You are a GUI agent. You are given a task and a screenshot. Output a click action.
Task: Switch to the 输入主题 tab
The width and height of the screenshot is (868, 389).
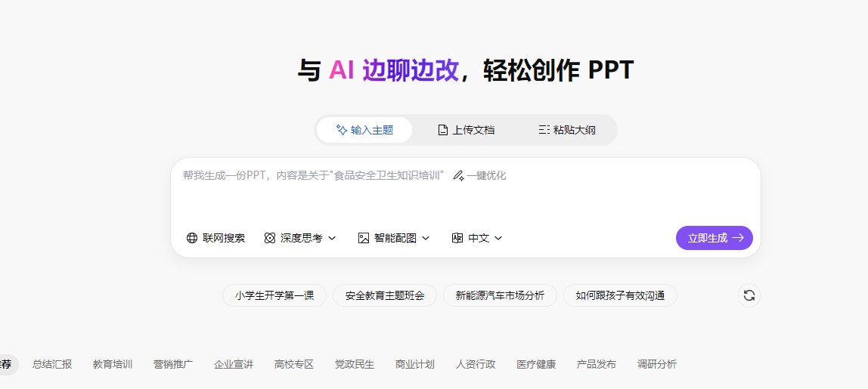coord(364,130)
